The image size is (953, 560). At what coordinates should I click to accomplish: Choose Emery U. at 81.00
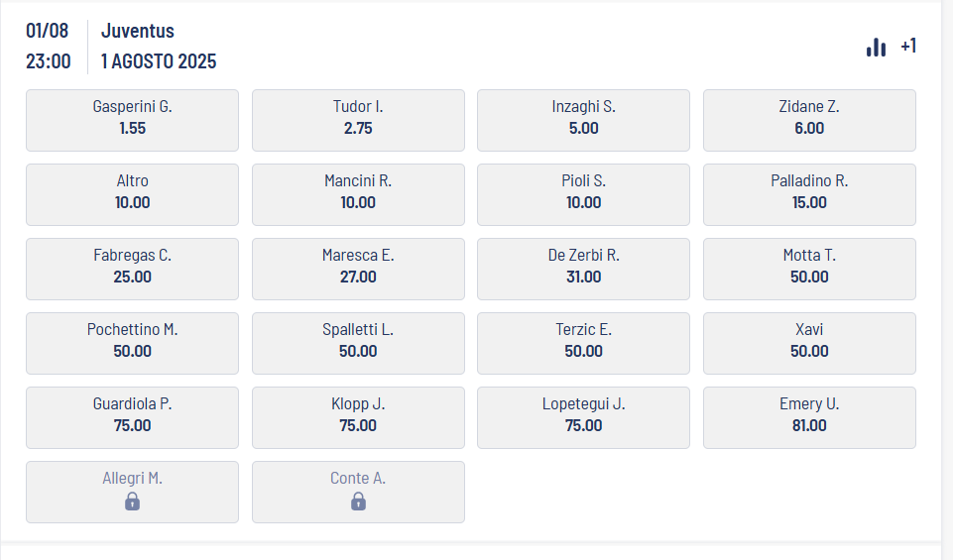[x=809, y=418]
